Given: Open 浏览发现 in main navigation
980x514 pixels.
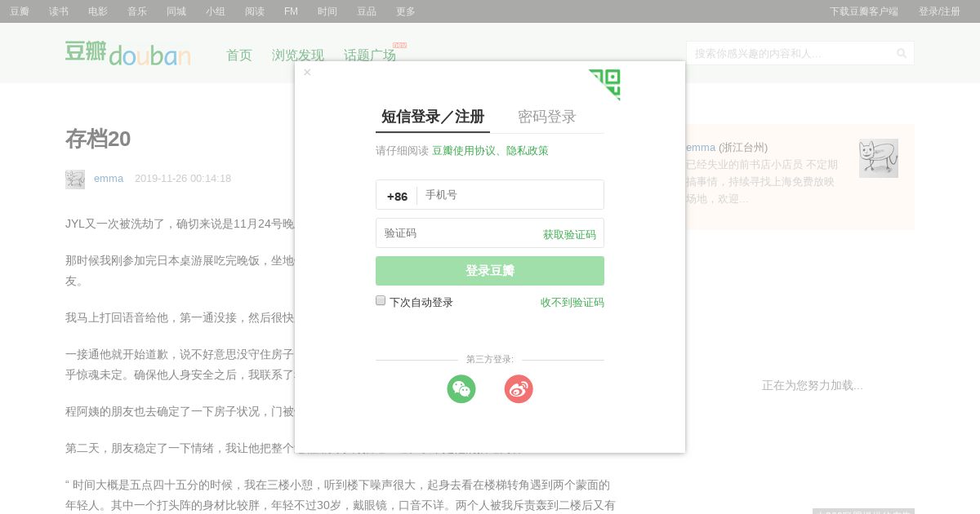Looking at the screenshot, I should coord(298,55).
